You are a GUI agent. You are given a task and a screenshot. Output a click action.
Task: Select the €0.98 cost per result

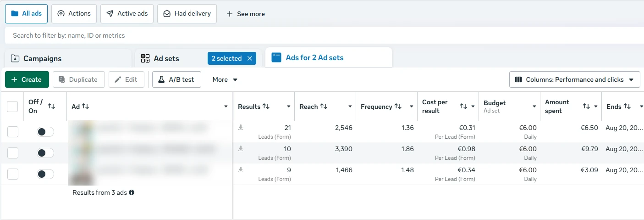[x=466, y=149]
